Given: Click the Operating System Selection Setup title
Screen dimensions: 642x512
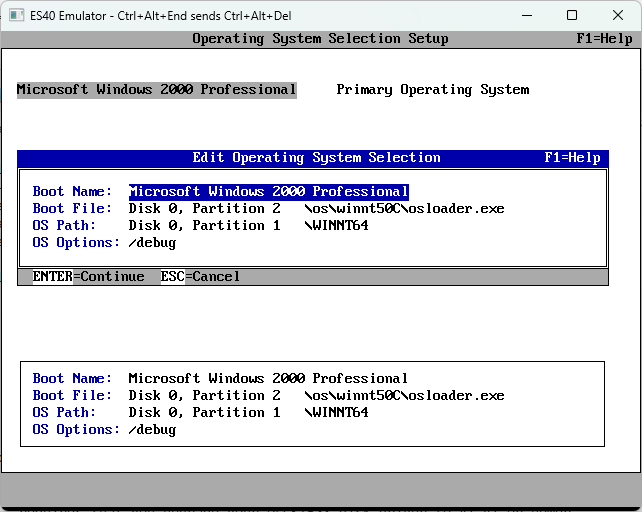Looking at the screenshot, I should tap(320, 39).
